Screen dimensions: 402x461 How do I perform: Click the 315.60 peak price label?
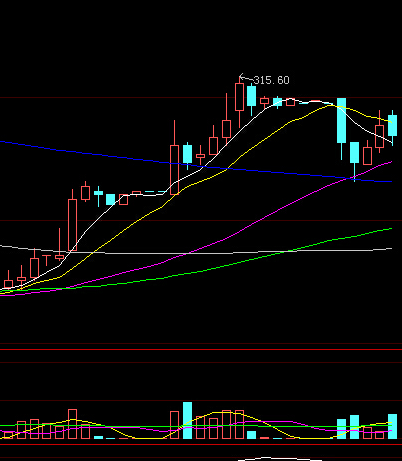coord(271,80)
